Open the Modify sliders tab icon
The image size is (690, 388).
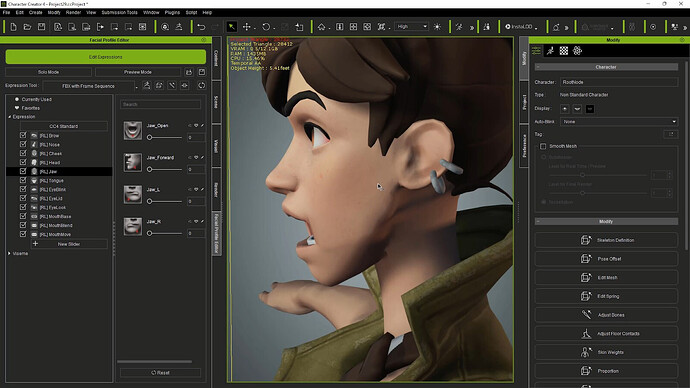pos(536,51)
